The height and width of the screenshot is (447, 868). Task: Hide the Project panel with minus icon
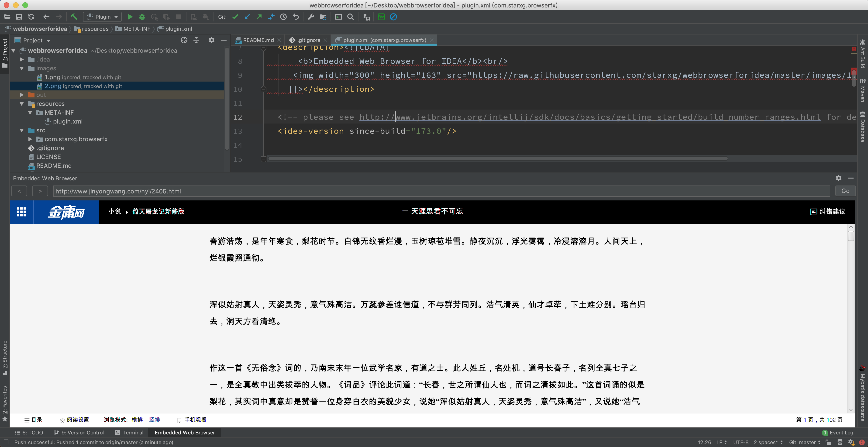click(x=223, y=40)
